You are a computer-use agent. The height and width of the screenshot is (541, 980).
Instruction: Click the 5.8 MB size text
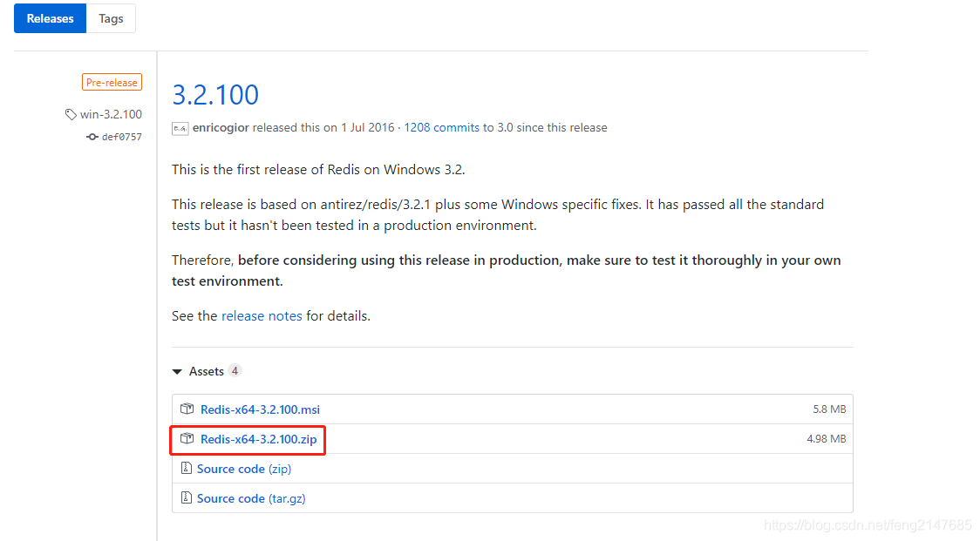pyautogui.click(x=829, y=409)
